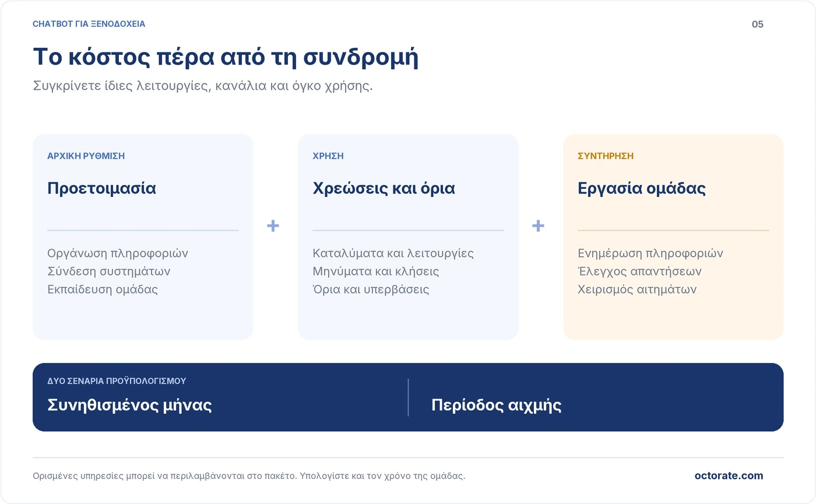Click 'Ενημέρωση πληροφοριών' line
The height and width of the screenshot is (504, 816).
pyautogui.click(x=650, y=253)
